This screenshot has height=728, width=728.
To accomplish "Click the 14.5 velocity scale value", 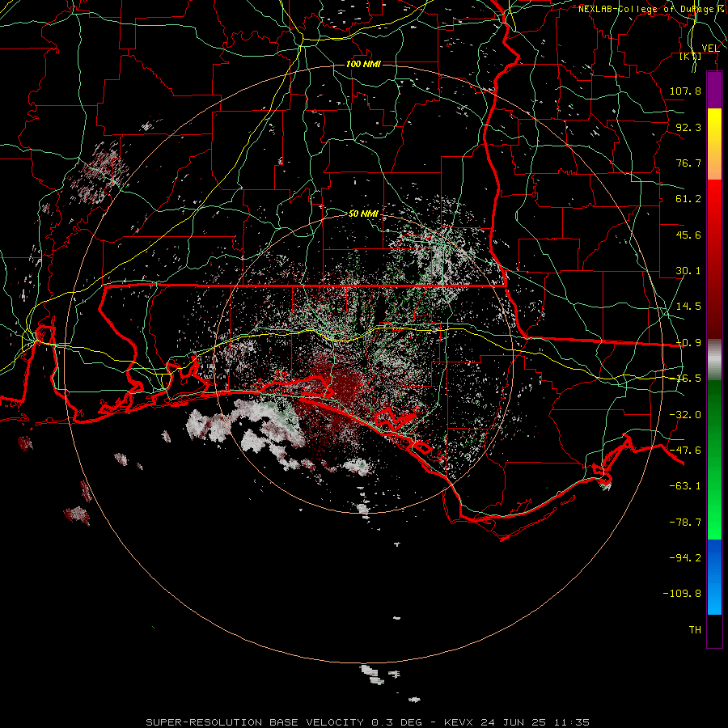I will (688, 307).
